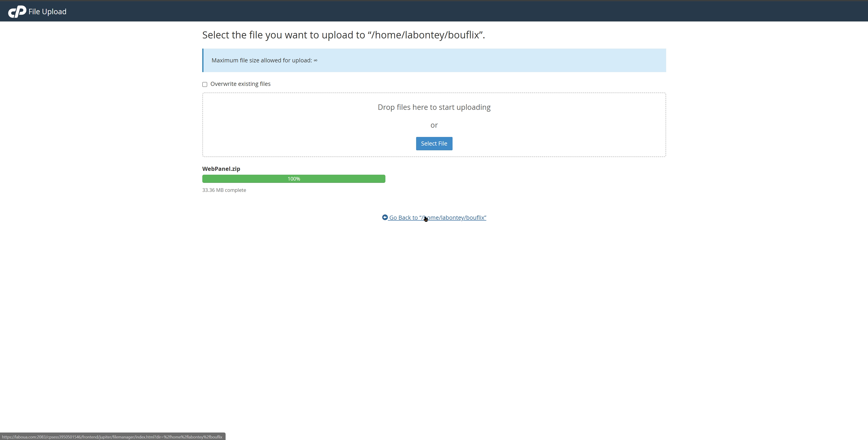Click the Maximum file size notice
This screenshot has width=868, height=440.
coord(434,60)
